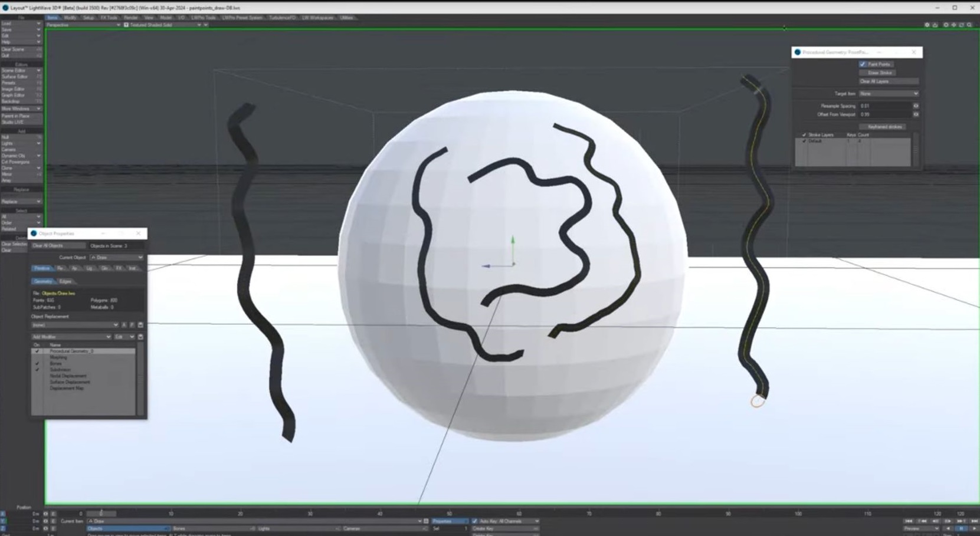
Task: Open the Render menu tab
Action: point(130,18)
